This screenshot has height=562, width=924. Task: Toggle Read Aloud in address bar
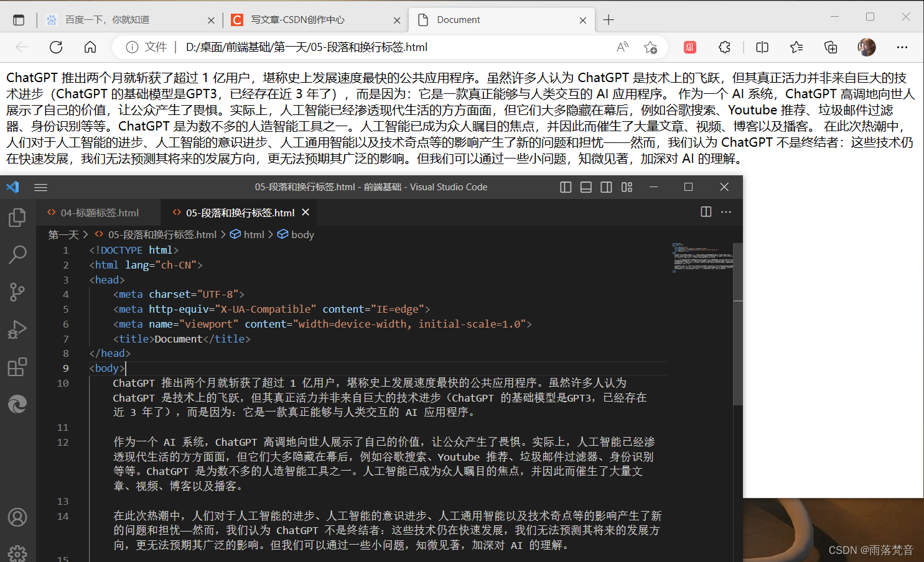[x=622, y=47]
